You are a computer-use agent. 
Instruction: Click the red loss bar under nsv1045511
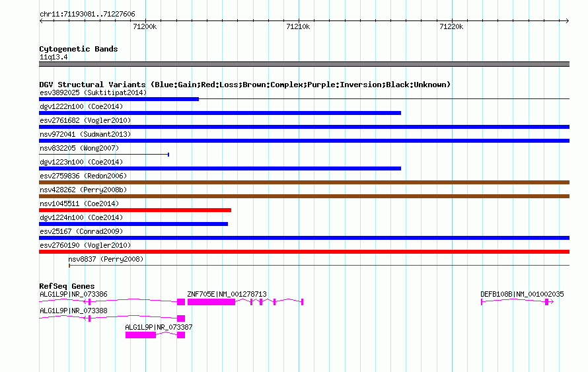[x=135, y=210]
